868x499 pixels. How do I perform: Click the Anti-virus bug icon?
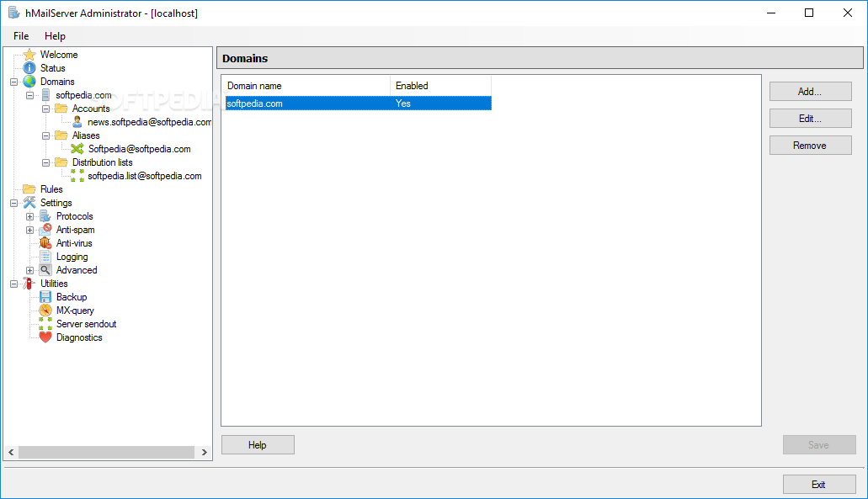45,243
